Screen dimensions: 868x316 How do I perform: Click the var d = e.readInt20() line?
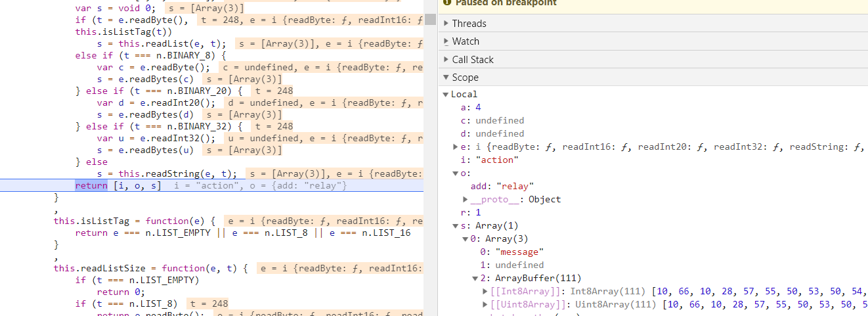[x=156, y=103]
